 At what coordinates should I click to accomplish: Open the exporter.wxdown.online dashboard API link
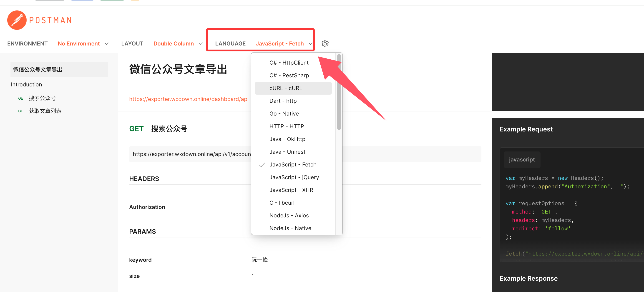click(189, 99)
